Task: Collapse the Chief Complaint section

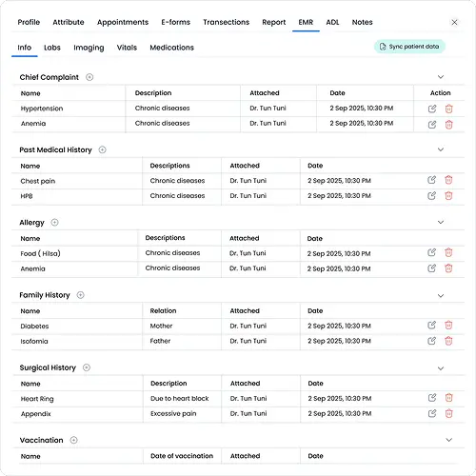Action: tap(441, 77)
